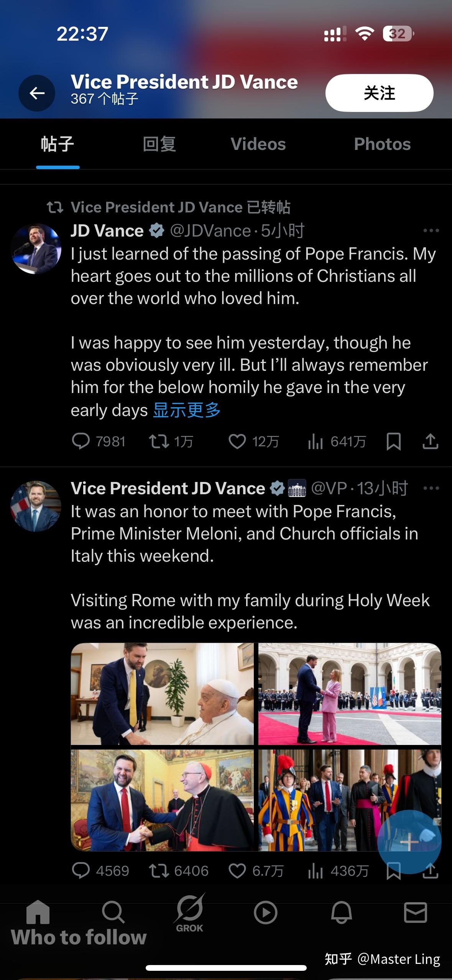Expand post with 显示更多 link
This screenshot has height=980, width=452.
pos(187,410)
